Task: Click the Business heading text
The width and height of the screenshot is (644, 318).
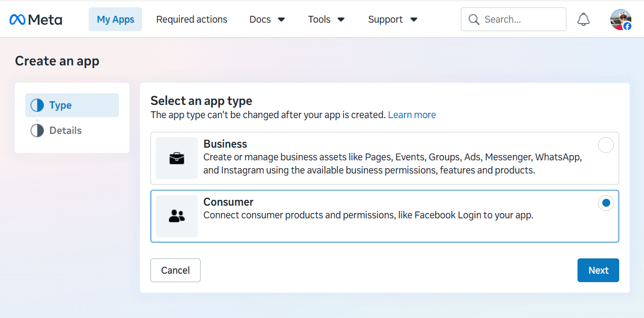Action: click(x=225, y=144)
